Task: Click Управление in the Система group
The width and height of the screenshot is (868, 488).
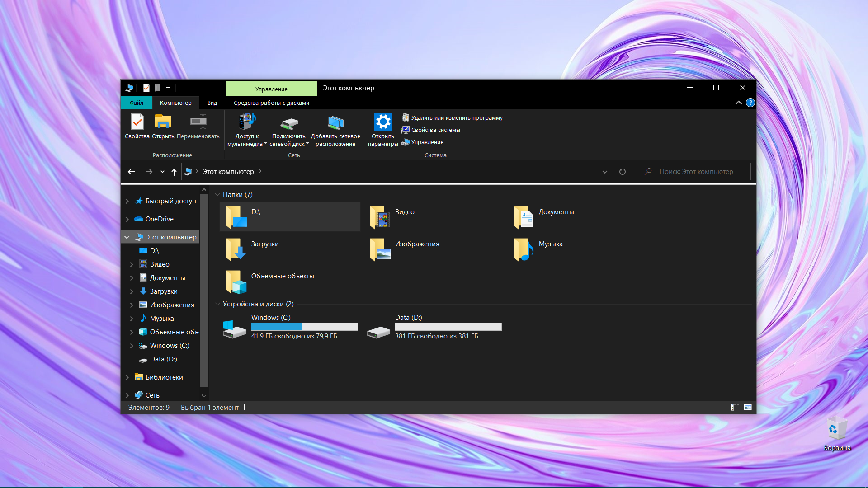Action: [427, 142]
